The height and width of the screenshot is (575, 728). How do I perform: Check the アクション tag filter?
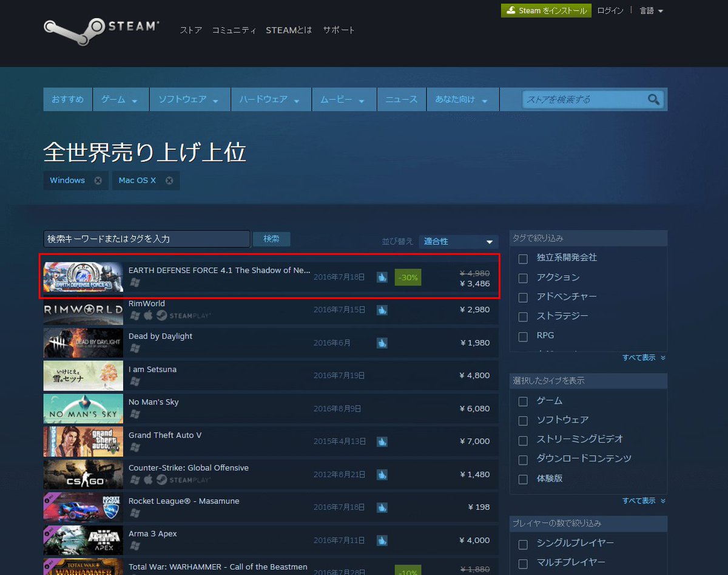click(x=523, y=278)
